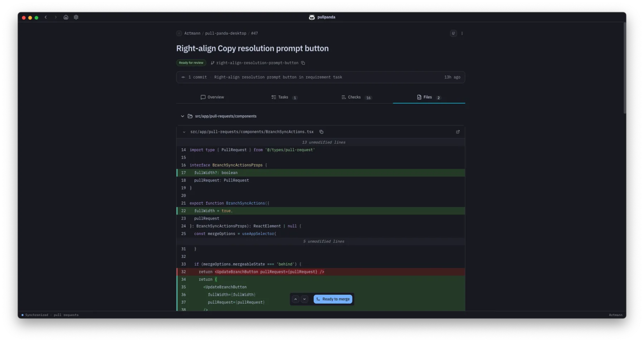Click line 22 fullWidth = true
This screenshot has height=342, width=644.
321,211
